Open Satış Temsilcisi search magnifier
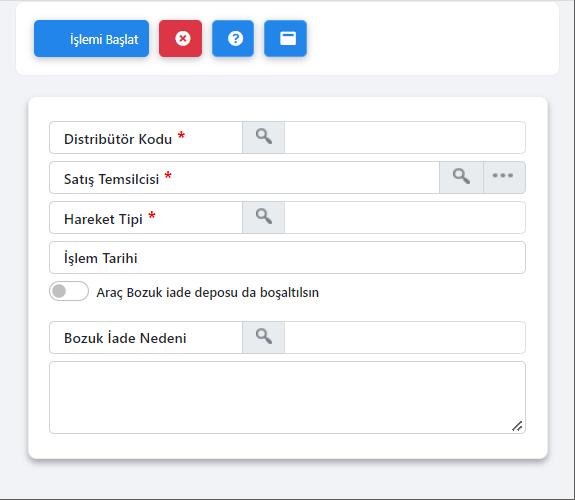575x500 pixels. pyautogui.click(x=461, y=178)
